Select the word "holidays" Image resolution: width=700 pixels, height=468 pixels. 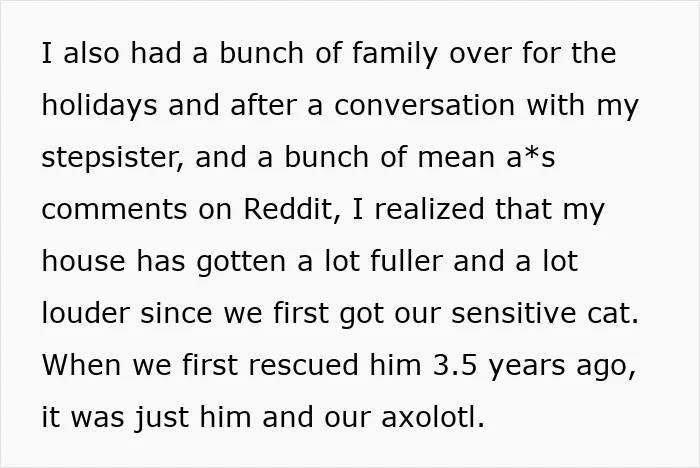99,106
